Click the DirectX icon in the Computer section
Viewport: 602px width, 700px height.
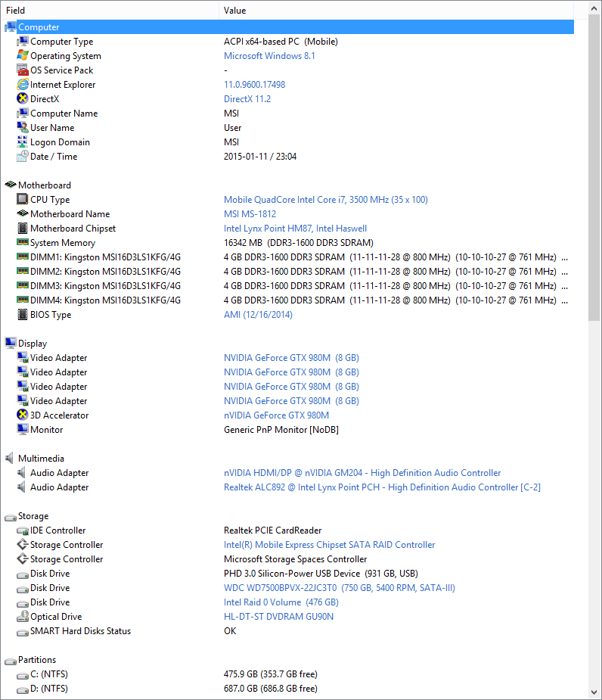[23, 98]
